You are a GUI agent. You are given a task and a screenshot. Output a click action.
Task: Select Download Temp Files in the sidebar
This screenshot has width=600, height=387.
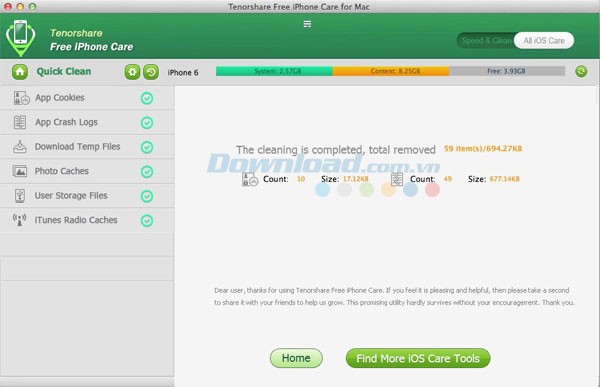coord(87,147)
